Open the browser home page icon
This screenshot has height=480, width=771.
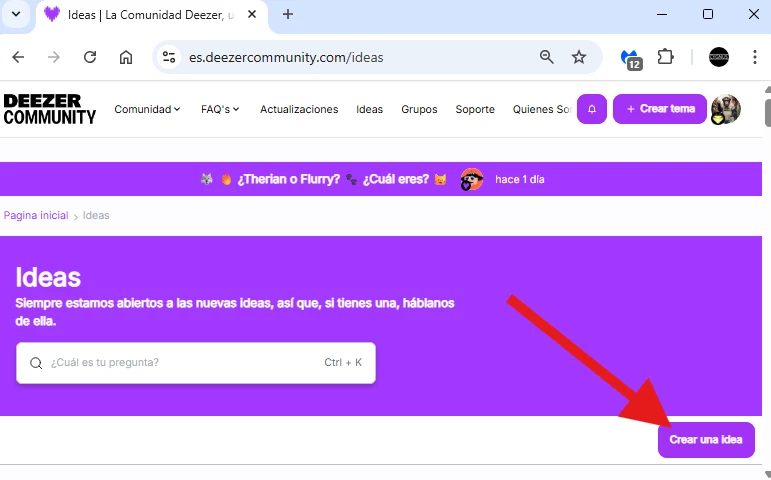tap(126, 57)
